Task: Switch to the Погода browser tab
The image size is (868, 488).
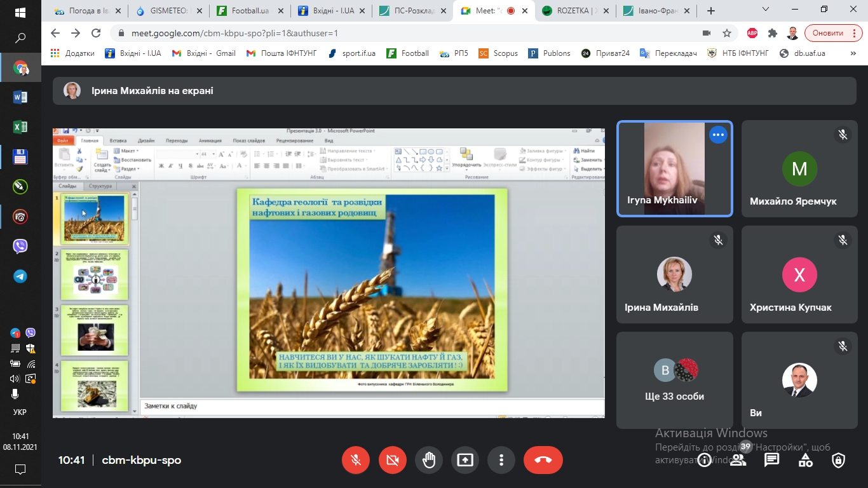Action: [88, 11]
